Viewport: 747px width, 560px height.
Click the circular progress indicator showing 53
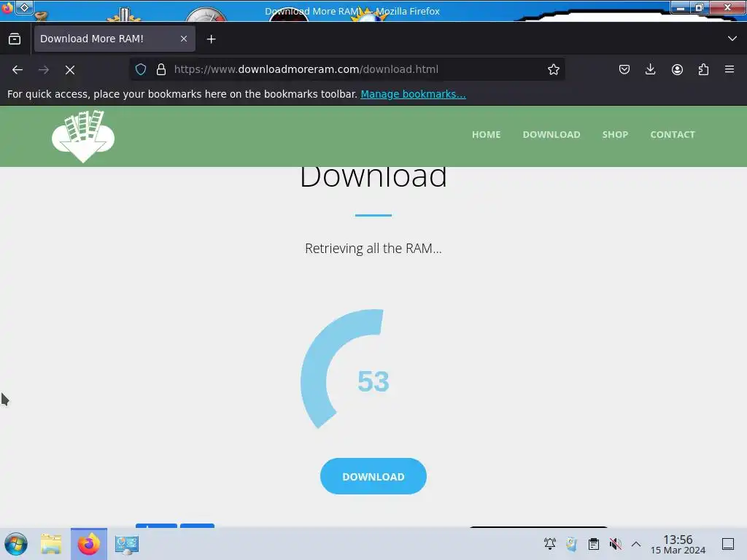tap(373, 381)
